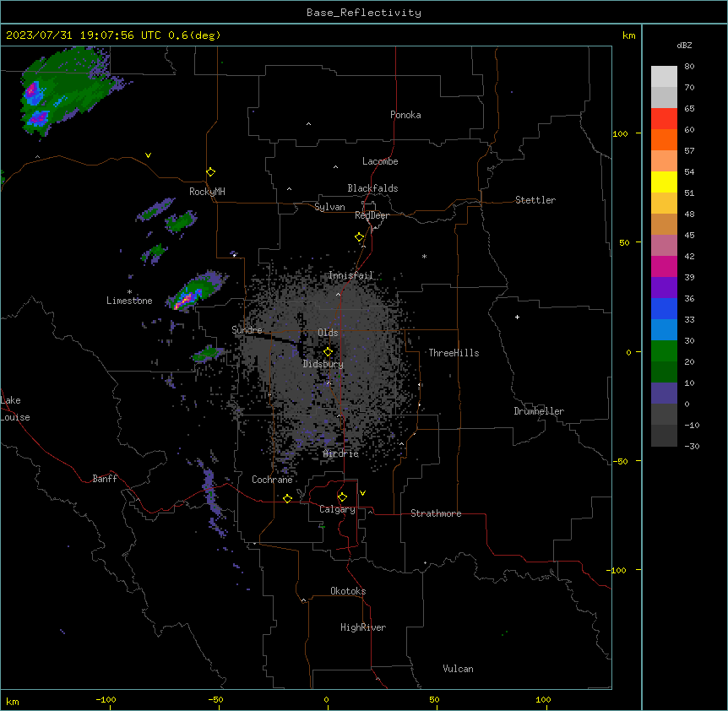This screenshot has height=711, width=728.
Task: Click the yellow diamond marker above RockyMH
Action: coord(211,172)
